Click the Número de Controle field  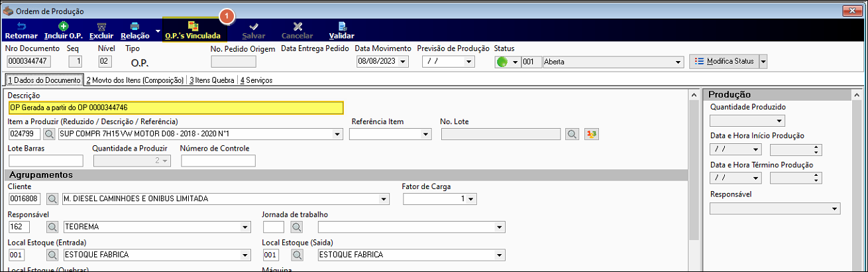pos(218,161)
